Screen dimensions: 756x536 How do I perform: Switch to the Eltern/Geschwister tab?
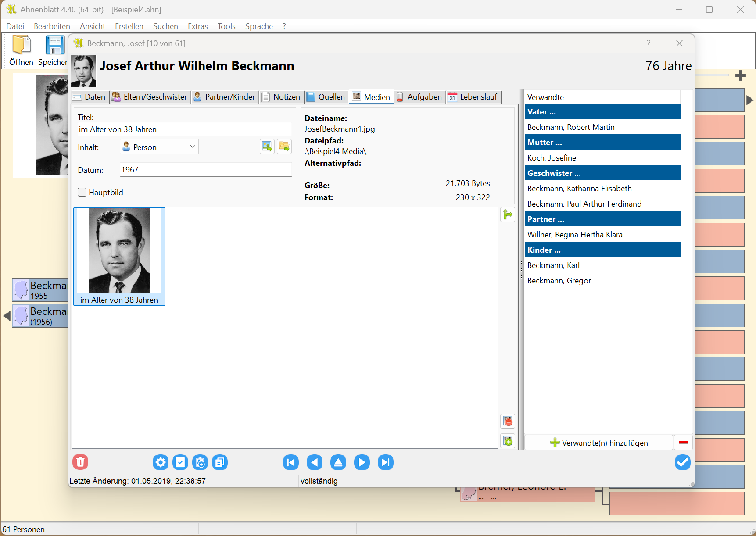pos(150,97)
